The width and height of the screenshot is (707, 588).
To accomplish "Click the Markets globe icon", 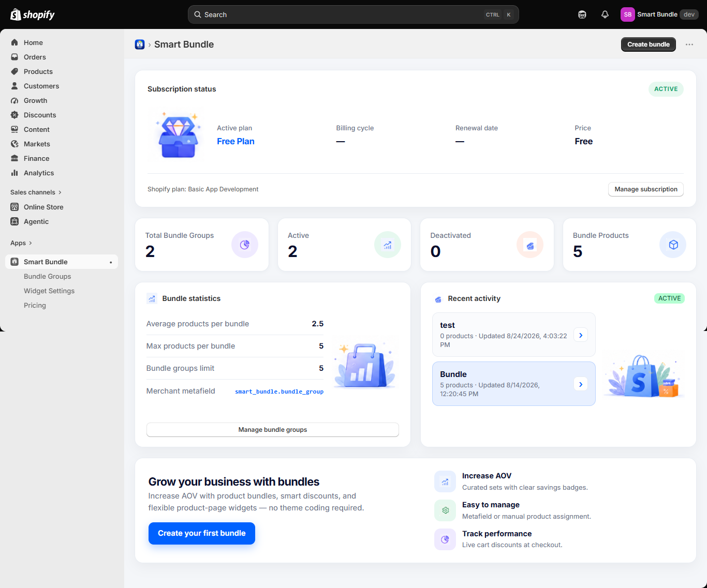I will point(14,144).
